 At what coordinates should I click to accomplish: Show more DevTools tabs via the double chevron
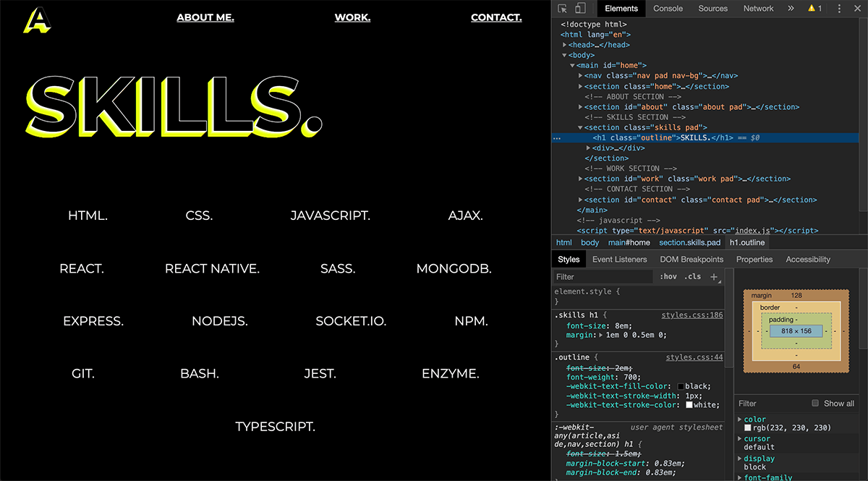[791, 9]
